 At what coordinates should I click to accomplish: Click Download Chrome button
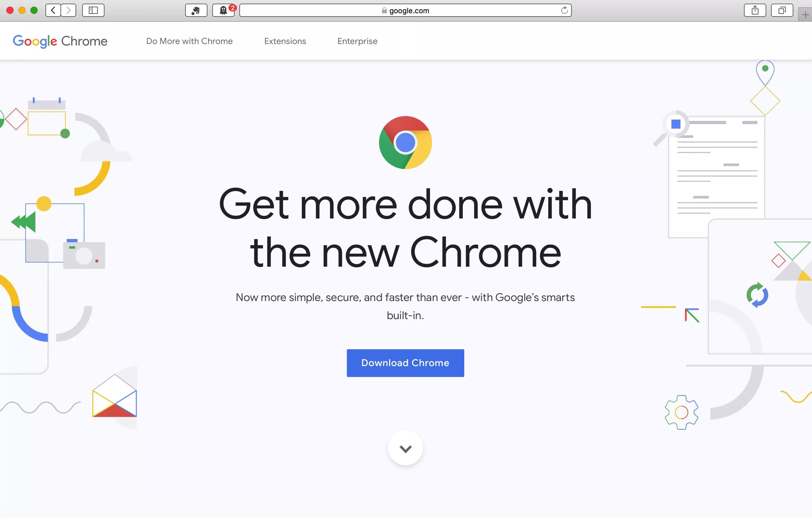(406, 363)
